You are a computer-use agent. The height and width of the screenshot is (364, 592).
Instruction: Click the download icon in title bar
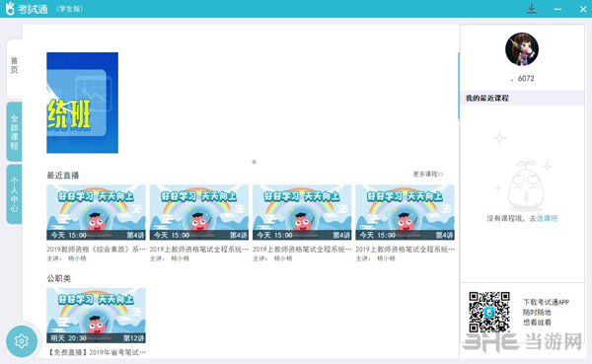coord(532,9)
